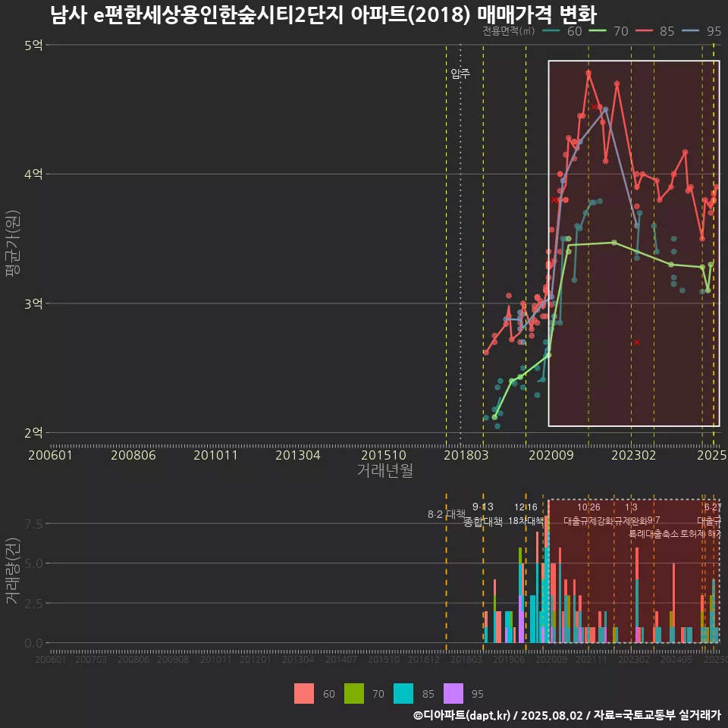Click the green 70 swatch in bottom legend
Image resolution: width=728 pixels, height=728 pixels.
354,694
